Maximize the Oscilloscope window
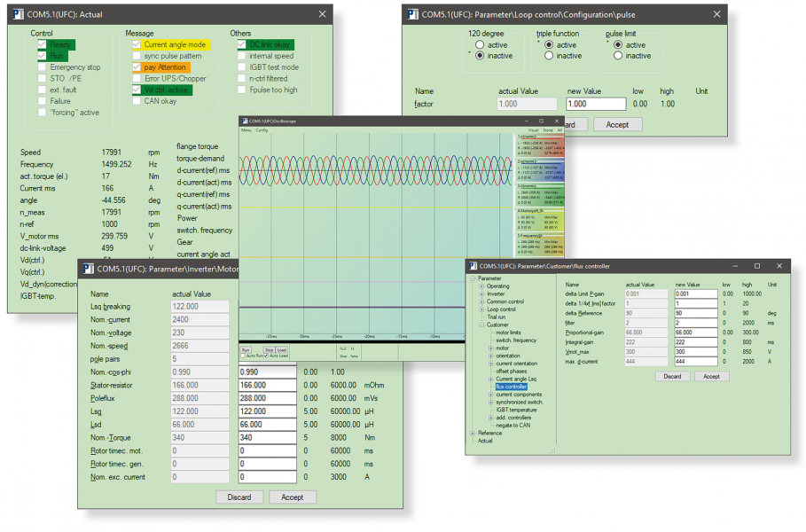806x532 pixels. [541, 121]
